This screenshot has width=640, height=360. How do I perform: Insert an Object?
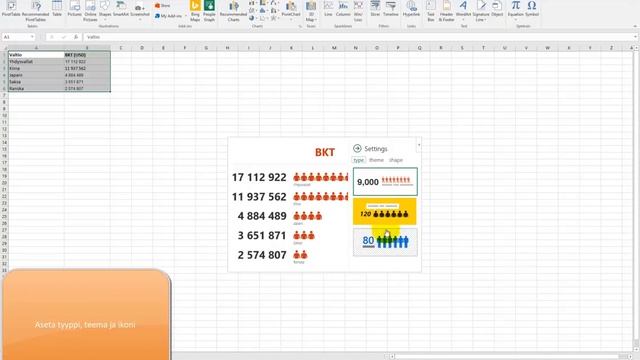[x=497, y=9]
